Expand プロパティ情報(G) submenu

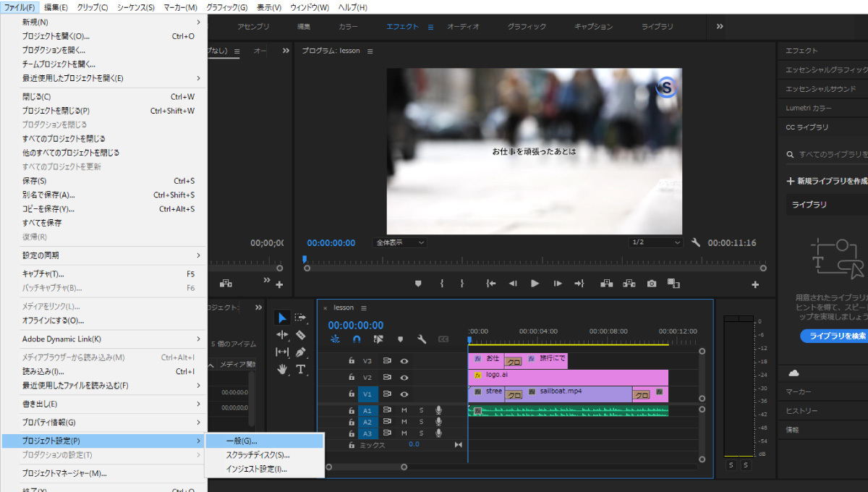click(x=103, y=423)
